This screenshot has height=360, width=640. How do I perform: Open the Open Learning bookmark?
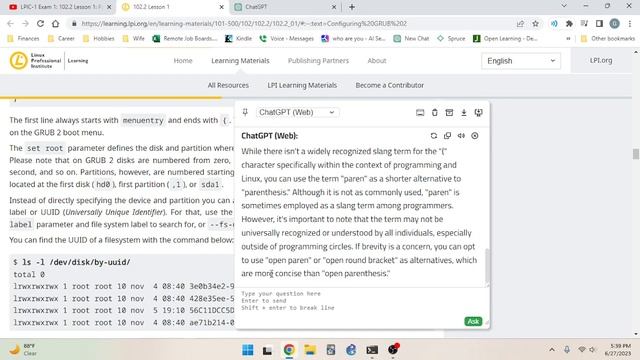[505, 38]
